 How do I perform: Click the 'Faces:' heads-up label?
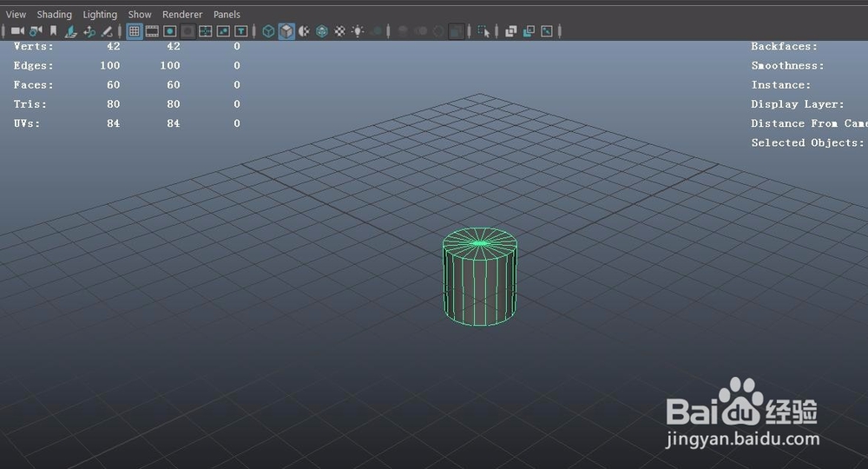click(x=34, y=85)
